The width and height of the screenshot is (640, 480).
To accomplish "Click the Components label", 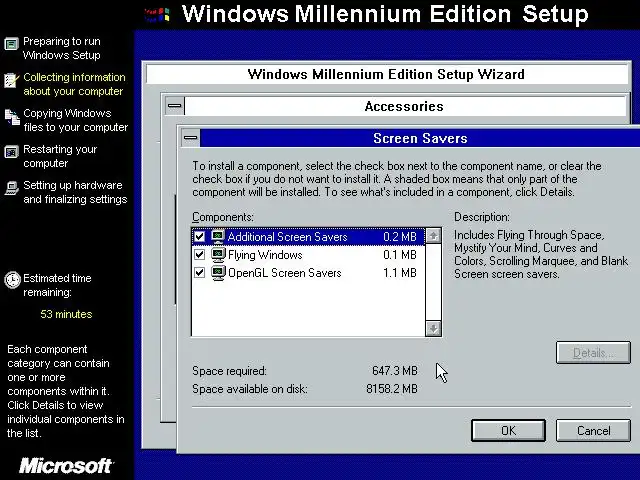I will click(x=223, y=217).
